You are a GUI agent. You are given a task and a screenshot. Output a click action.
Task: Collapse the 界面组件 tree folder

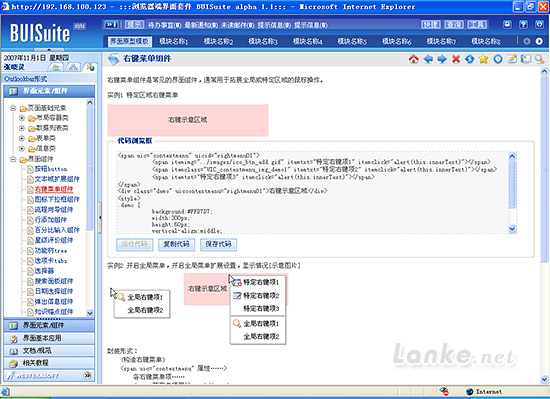[x=13, y=159]
